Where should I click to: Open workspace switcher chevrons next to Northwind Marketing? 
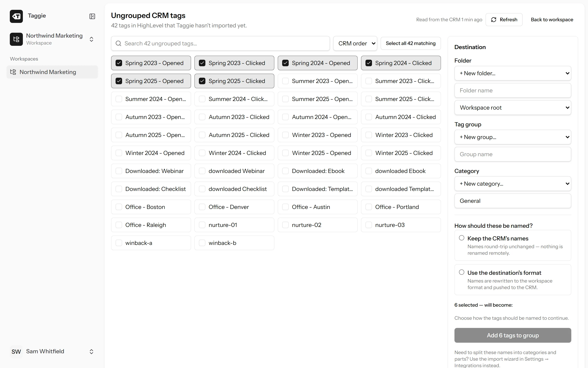91,39
